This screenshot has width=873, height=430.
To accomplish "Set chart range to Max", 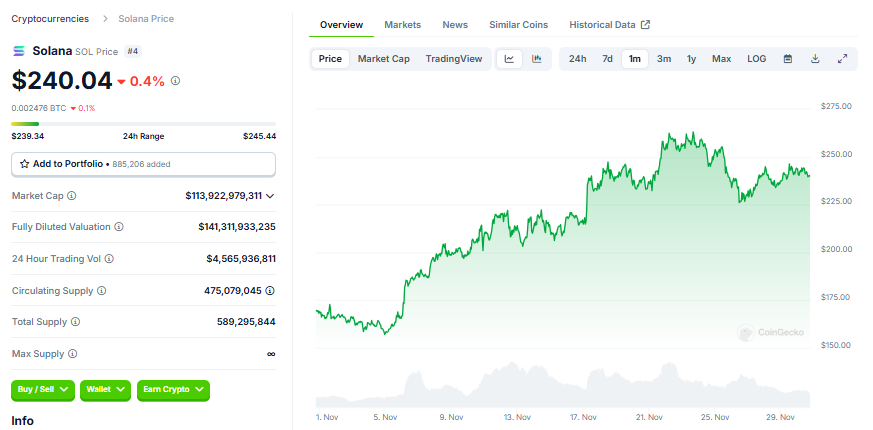I will point(722,58).
